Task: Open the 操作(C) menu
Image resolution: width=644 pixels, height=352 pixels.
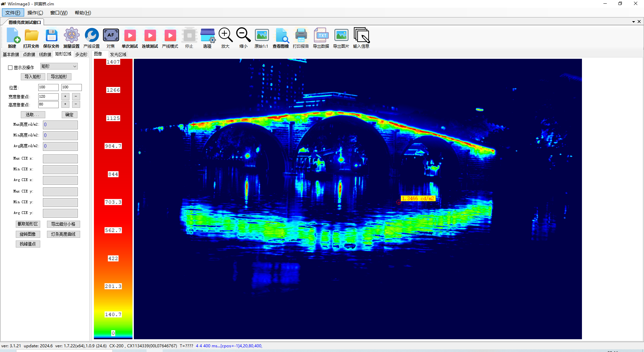Action: 35,13
